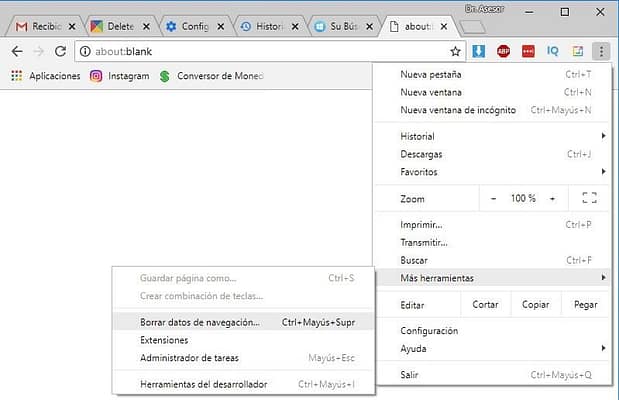Reload the page with refresh icon
619x400 pixels.
(x=60, y=51)
